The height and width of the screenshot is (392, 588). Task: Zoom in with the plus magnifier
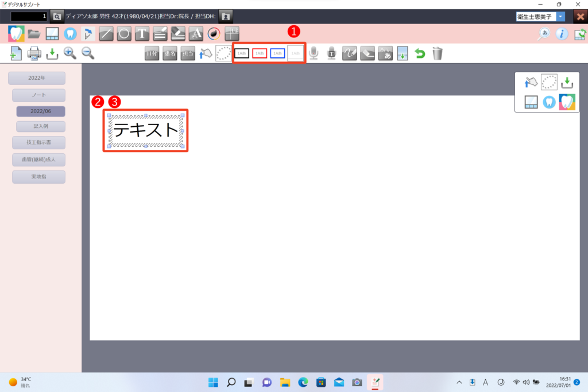coord(70,53)
